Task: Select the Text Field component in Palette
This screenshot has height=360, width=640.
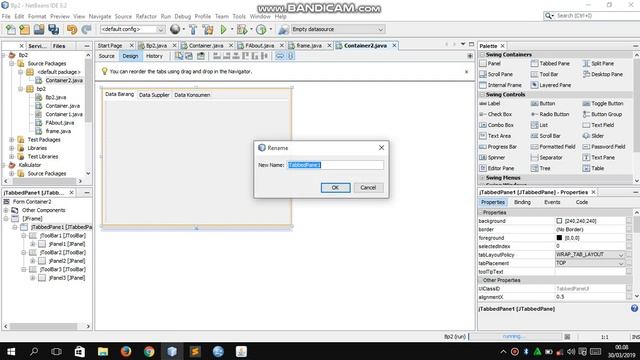Action: coord(598,125)
